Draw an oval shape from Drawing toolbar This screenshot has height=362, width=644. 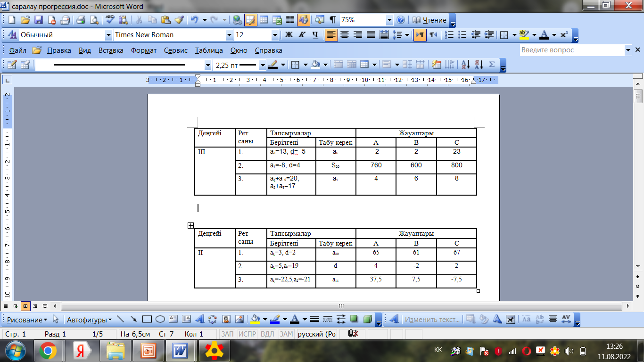tap(160, 319)
